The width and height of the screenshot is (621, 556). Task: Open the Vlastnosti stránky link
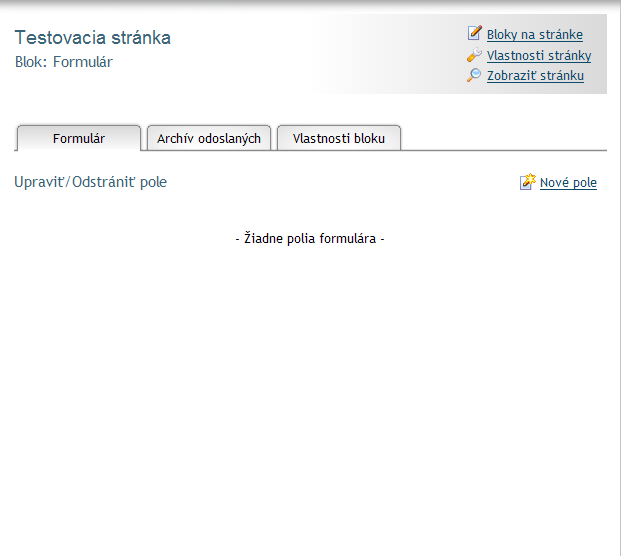(539, 55)
